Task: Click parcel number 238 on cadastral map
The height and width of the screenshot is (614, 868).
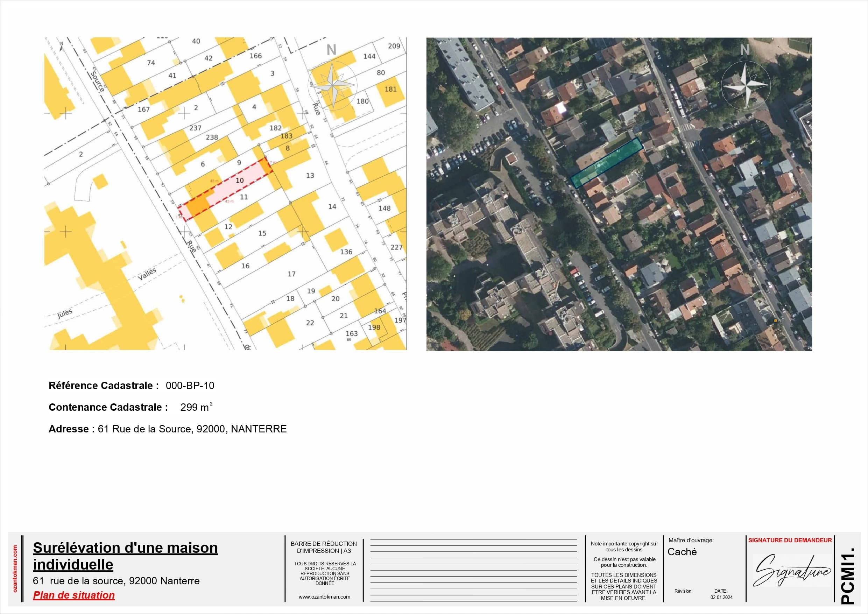Action: [x=212, y=137]
